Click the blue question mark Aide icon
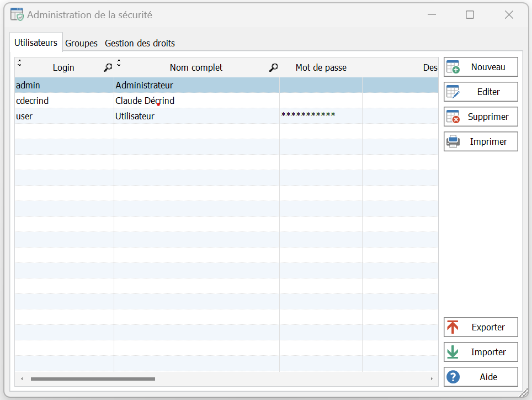Image resolution: width=532 pixels, height=400 pixels. tap(453, 377)
